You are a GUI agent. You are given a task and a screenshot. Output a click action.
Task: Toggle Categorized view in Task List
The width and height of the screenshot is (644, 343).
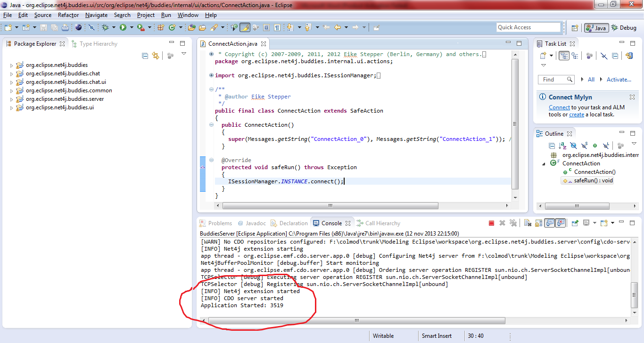564,56
